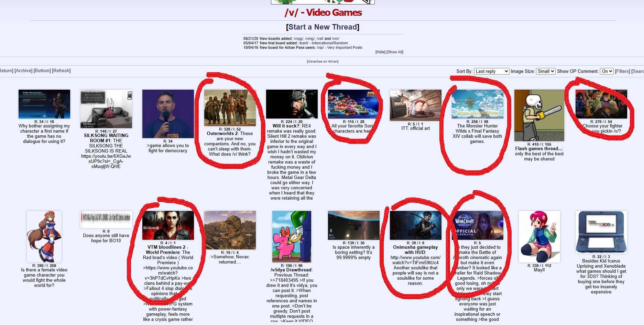
Task: Click the Start a New Thread link
Action: point(323,27)
